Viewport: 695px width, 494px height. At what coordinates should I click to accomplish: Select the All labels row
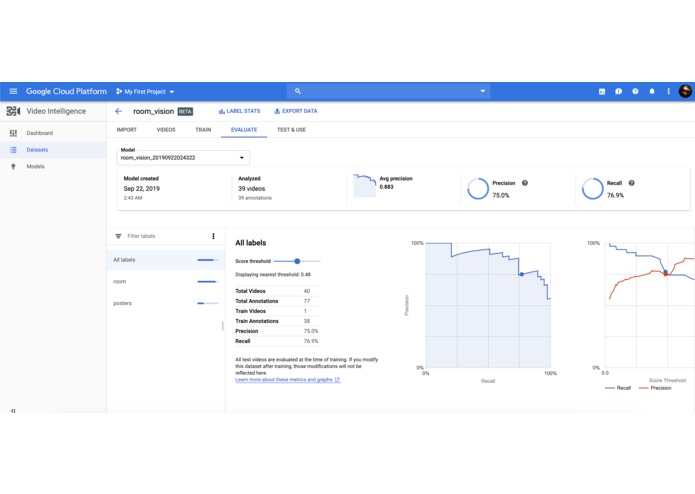[166, 260]
